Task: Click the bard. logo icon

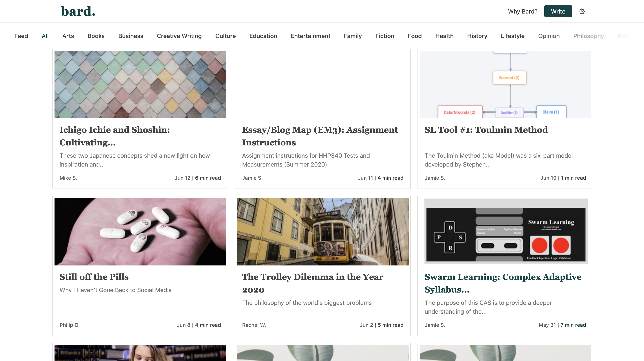Action: pos(78,11)
